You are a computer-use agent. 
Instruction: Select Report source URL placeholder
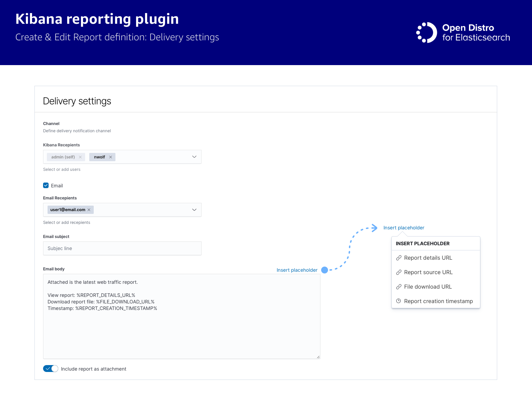point(436,272)
